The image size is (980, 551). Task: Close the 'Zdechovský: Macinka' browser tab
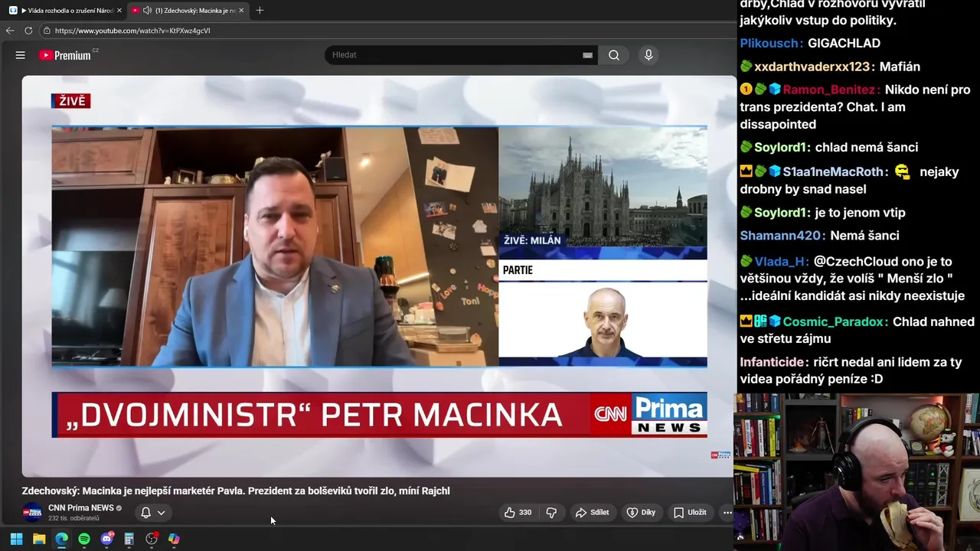[241, 11]
